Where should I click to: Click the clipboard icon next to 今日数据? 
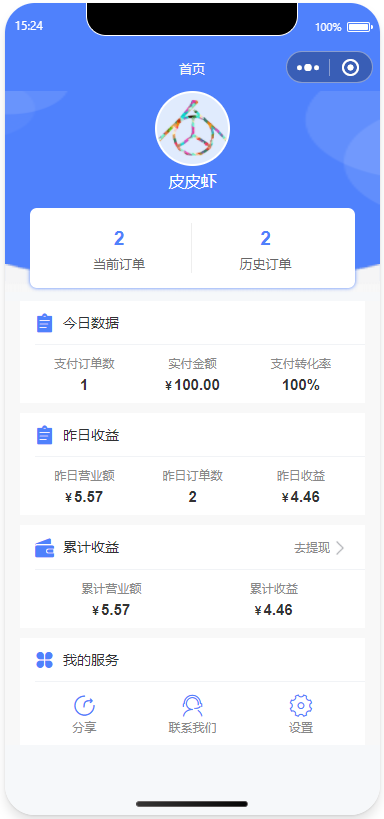[44, 323]
